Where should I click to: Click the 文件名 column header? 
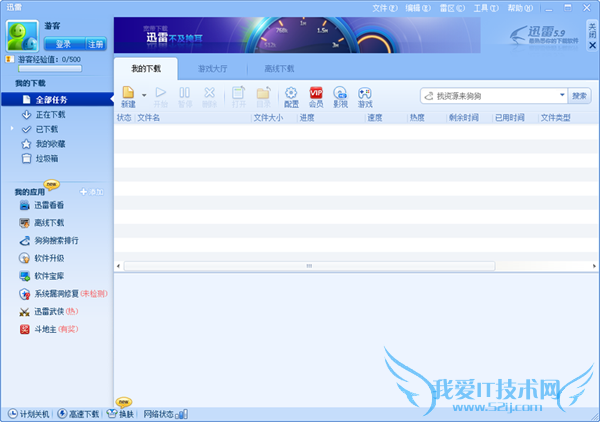[148, 118]
